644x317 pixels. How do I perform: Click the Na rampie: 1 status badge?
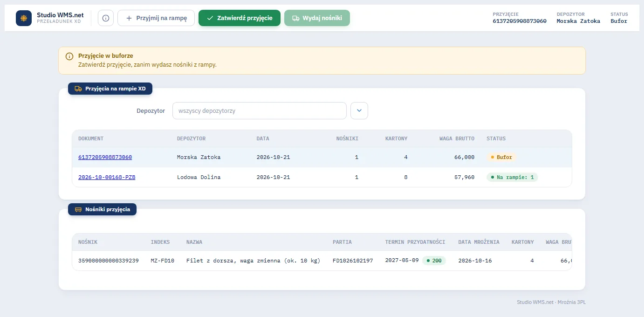pyautogui.click(x=512, y=177)
